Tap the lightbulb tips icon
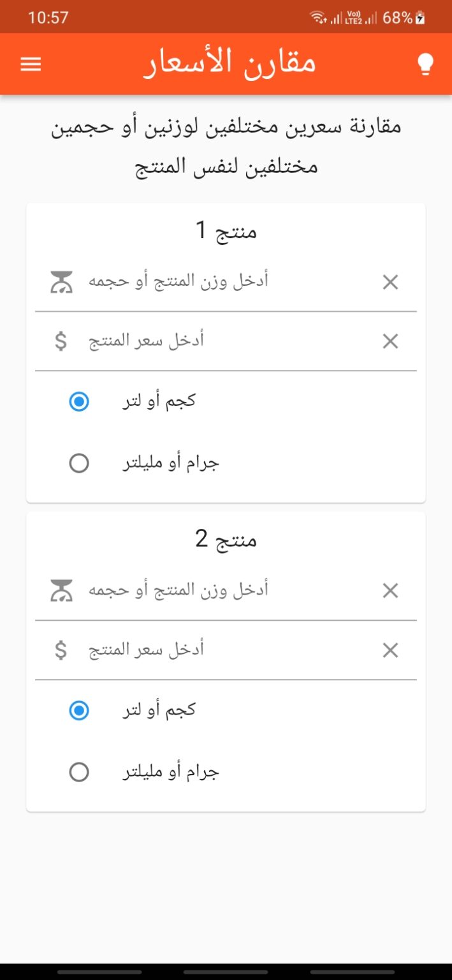The height and width of the screenshot is (980, 452). click(425, 64)
